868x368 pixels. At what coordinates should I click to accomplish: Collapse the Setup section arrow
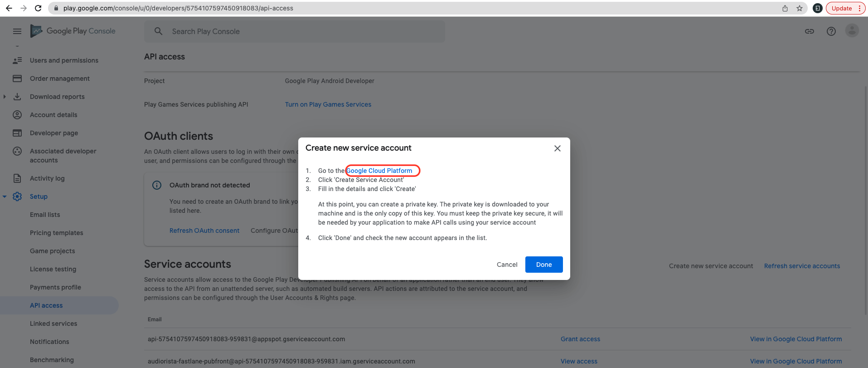tap(5, 196)
